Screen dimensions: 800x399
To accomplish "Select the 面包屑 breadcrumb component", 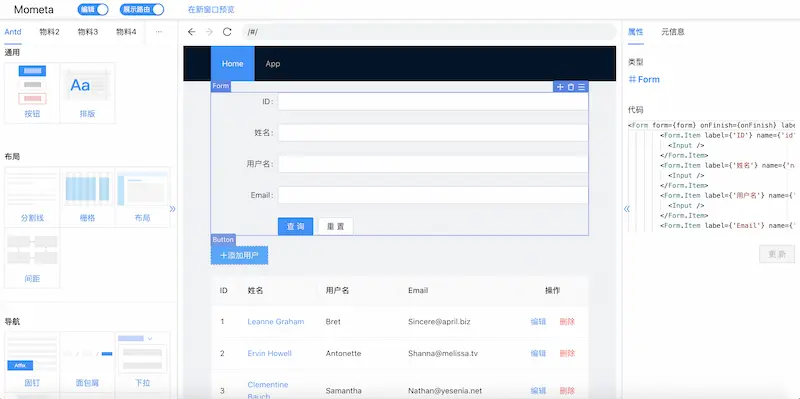I will pos(88,361).
